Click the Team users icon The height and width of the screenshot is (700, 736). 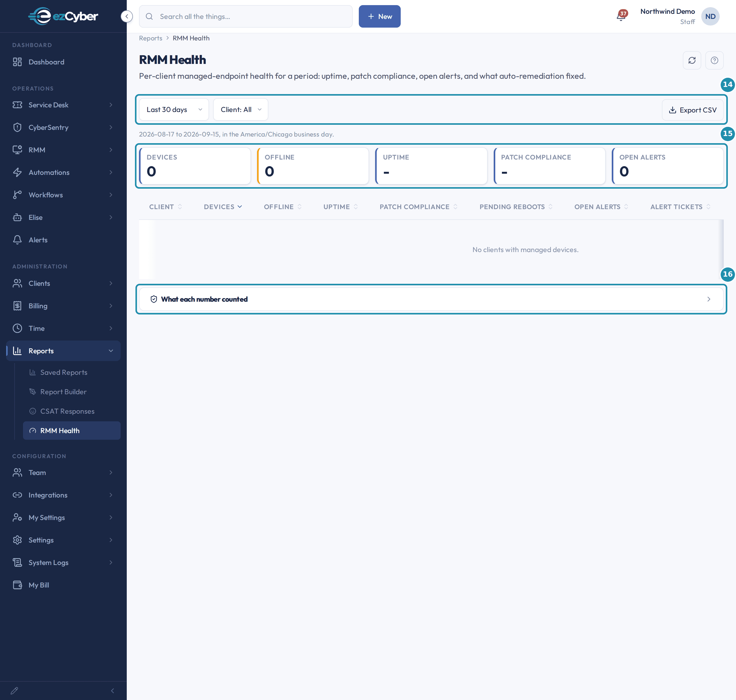[18, 472]
